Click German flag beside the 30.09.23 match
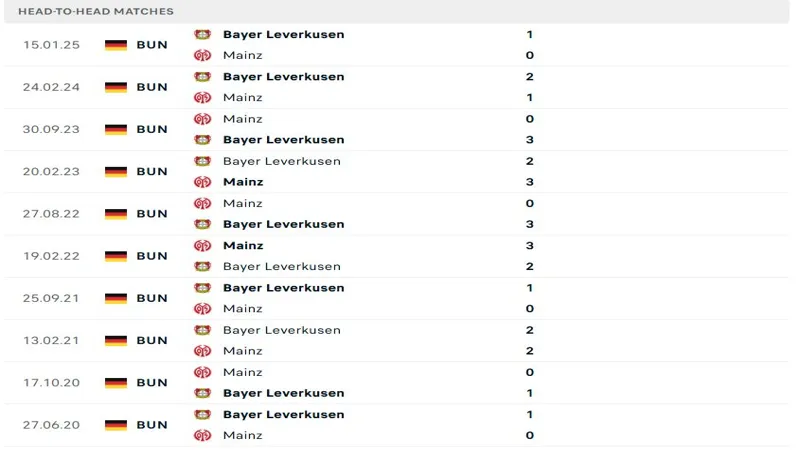Screen dimensions: 800x450 click(116, 129)
